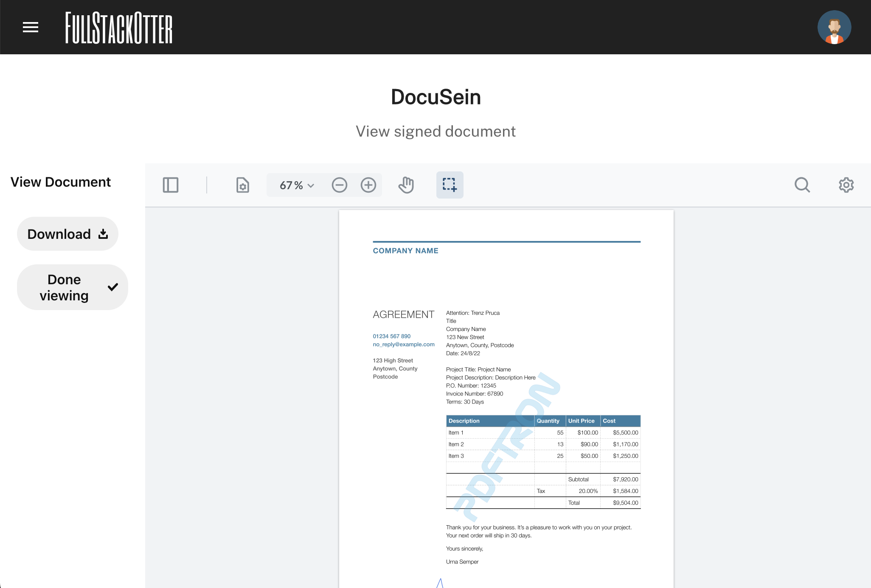Open in-document search
871x588 pixels.
(x=803, y=185)
